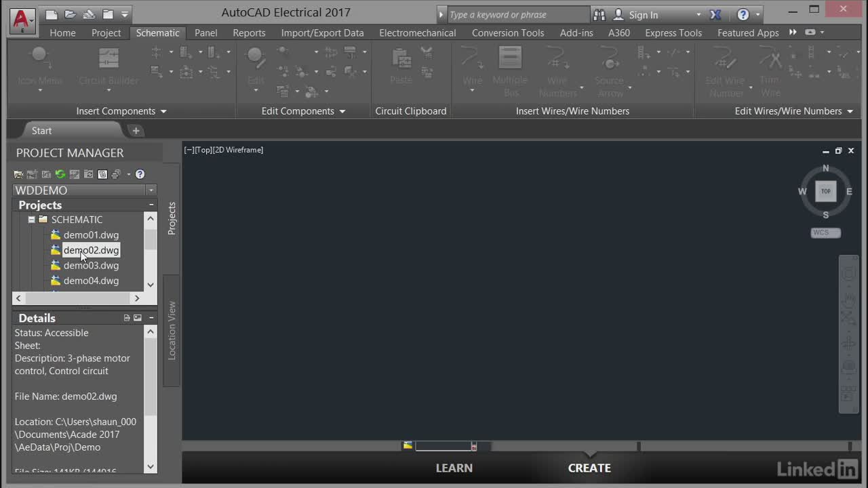This screenshot has height=488, width=868.
Task: Click the Project Manager help icon
Action: point(140,174)
